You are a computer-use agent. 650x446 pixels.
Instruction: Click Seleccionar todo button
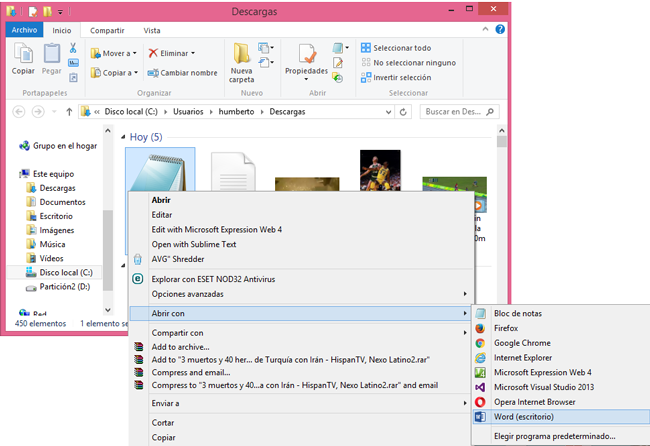click(396, 48)
